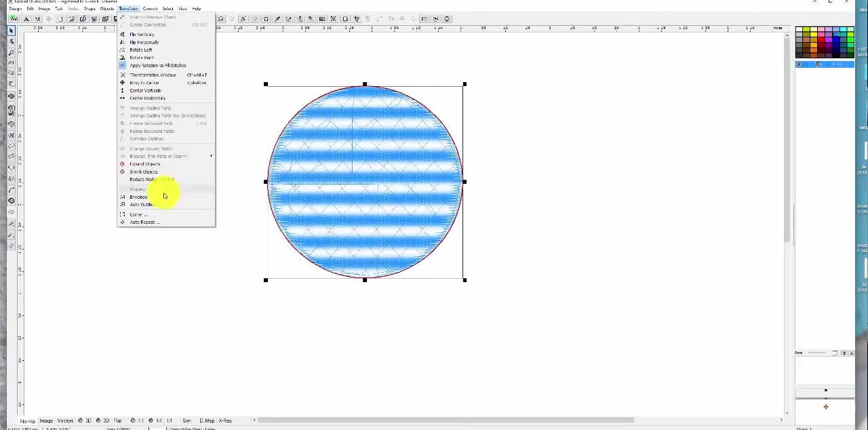
Task: Expand the Broaden Thin Parts of Column submenu
Action: pos(210,156)
